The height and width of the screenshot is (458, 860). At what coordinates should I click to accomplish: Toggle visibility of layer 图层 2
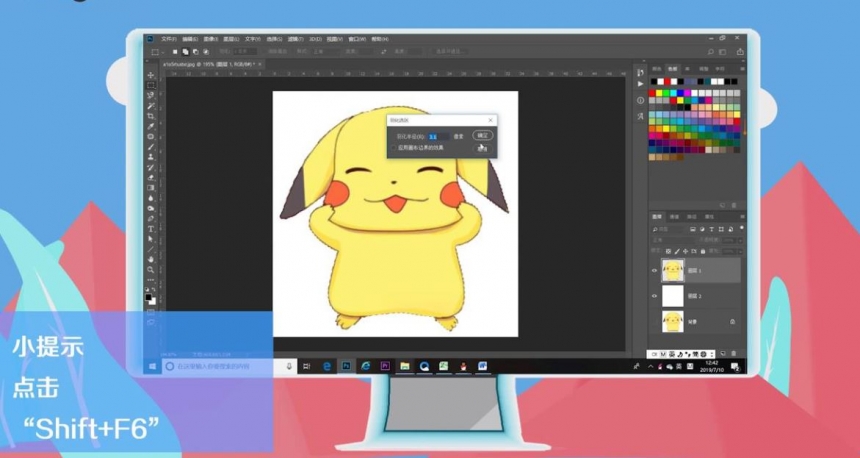tap(654, 296)
